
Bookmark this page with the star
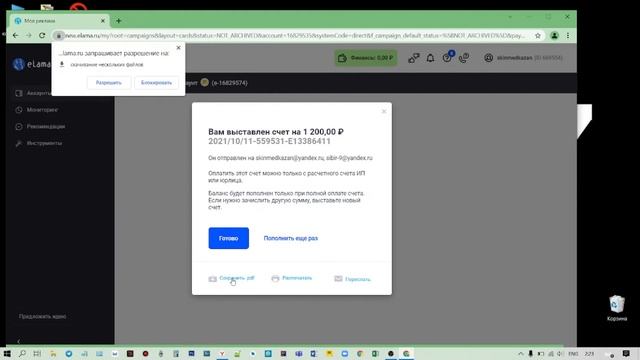coord(538,36)
